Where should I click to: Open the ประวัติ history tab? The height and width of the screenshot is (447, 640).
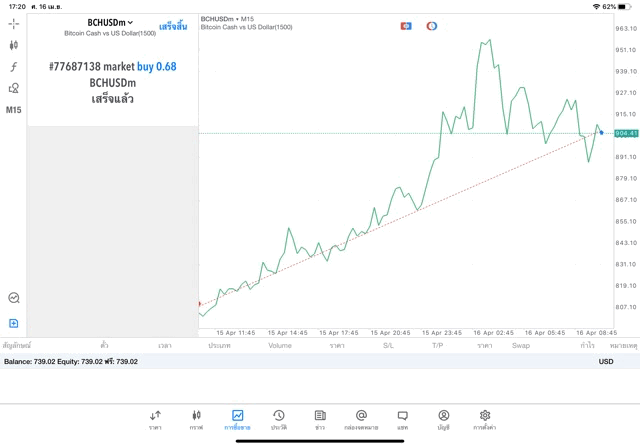tap(279, 420)
